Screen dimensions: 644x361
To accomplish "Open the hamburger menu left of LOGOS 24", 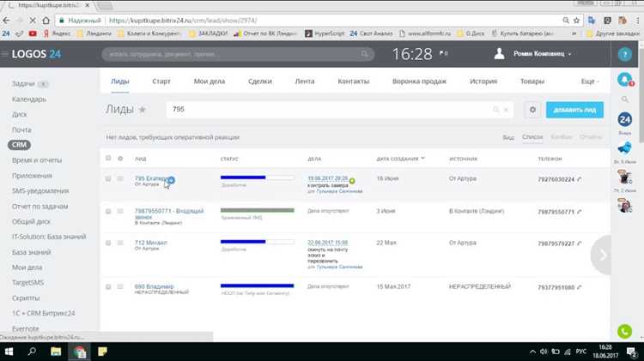I will 4,54.
